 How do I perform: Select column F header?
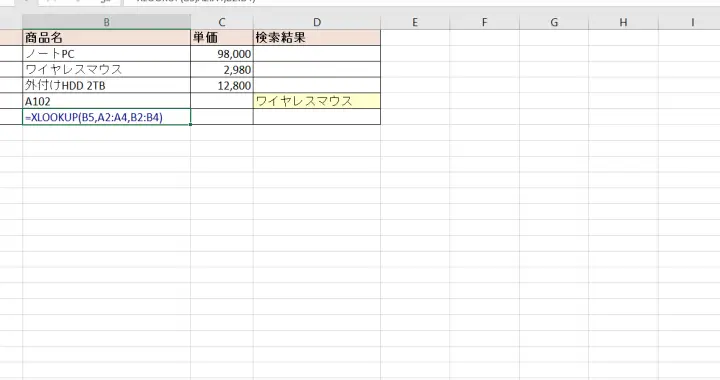(x=484, y=22)
